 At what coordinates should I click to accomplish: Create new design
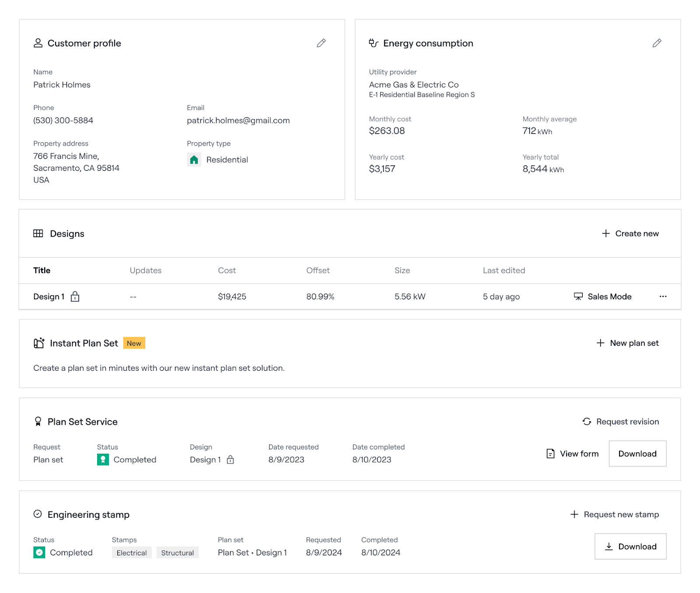(x=630, y=234)
